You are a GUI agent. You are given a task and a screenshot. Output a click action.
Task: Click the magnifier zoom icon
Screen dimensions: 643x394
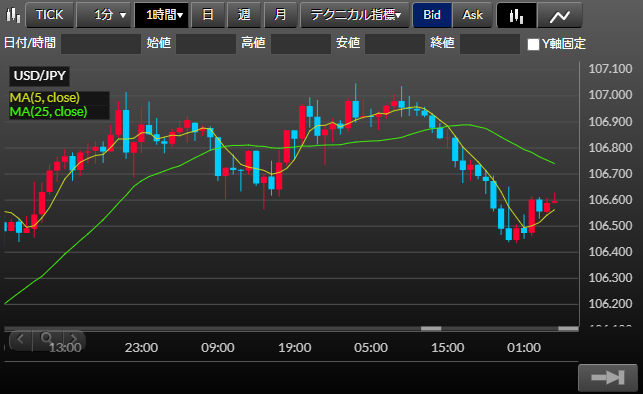[x=47, y=339]
